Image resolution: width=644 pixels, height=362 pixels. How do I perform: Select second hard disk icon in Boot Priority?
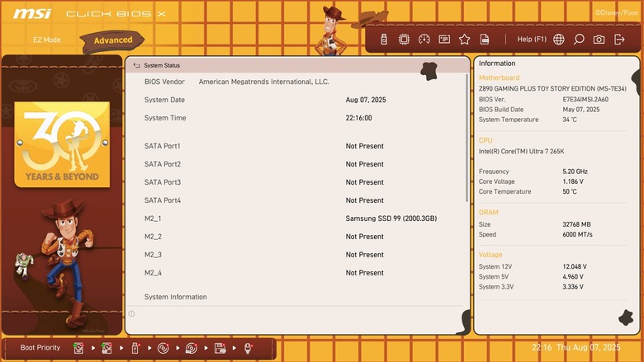(x=107, y=348)
